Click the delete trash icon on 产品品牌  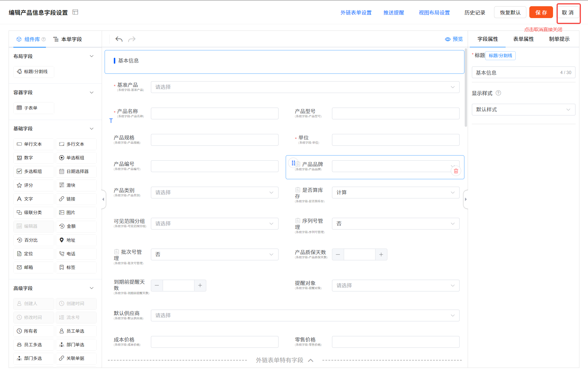456,171
